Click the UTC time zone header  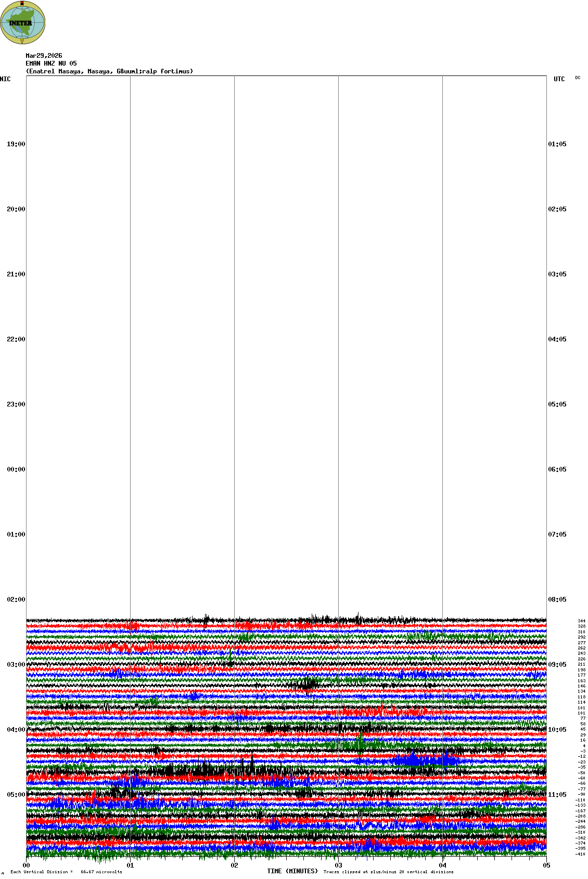click(x=559, y=79)
